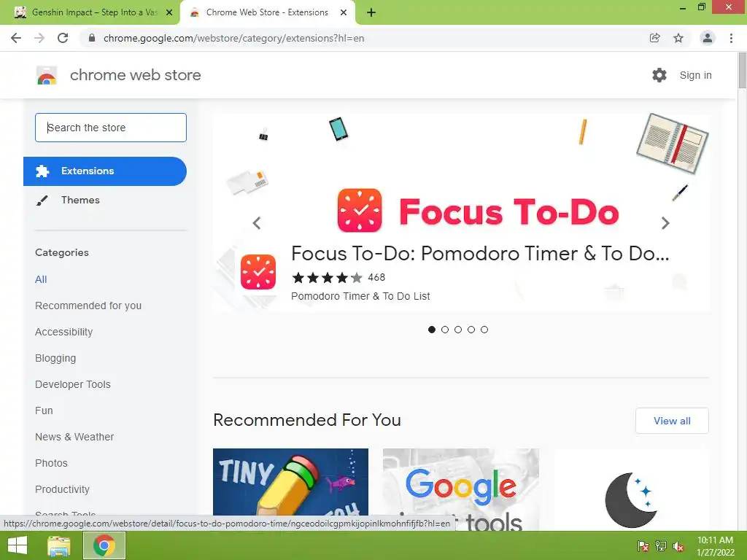747x560 pixels.
Task: Show the next banner slide
Action: tap(665, 223)
